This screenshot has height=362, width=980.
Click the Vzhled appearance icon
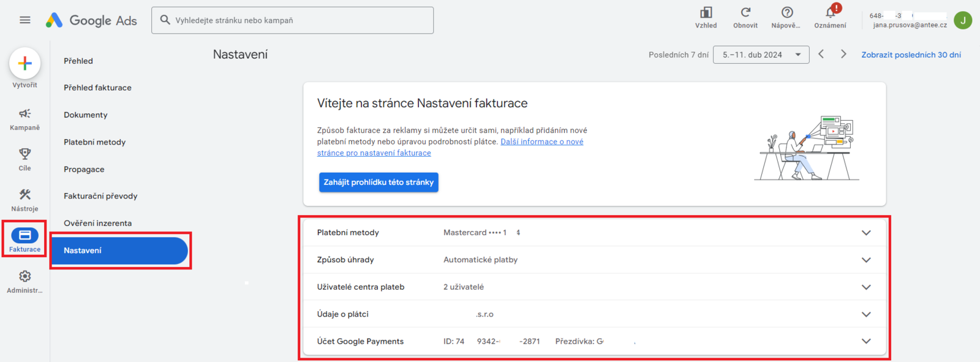coord(706,13)
